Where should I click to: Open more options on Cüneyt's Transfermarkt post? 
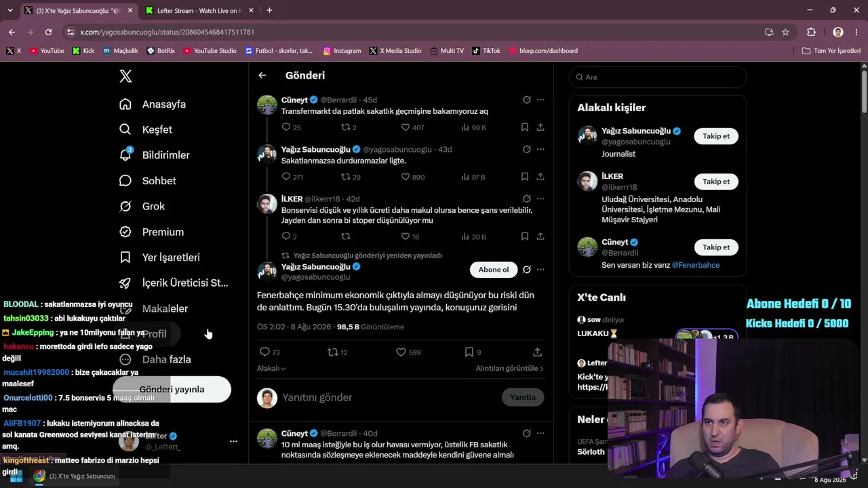pyautogui.click(x=540, y=100)
